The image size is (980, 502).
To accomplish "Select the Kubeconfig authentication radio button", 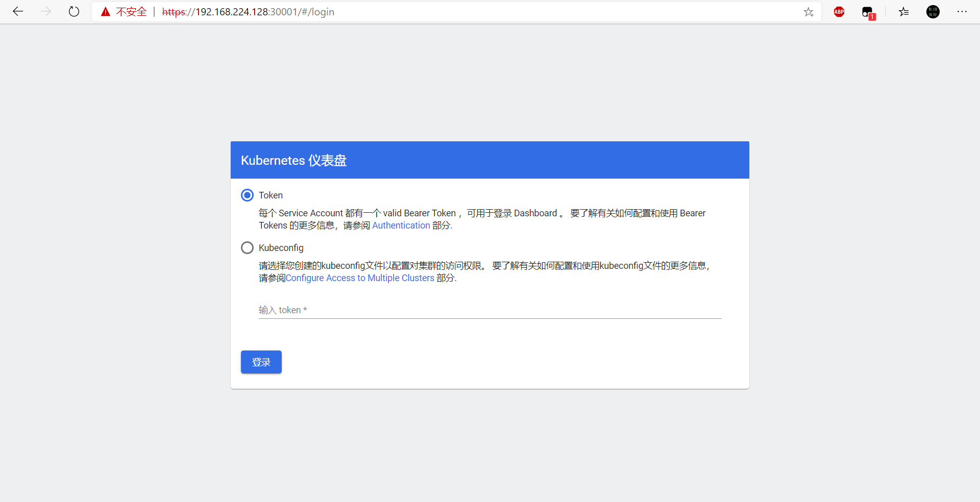I will tap(247, 247).
